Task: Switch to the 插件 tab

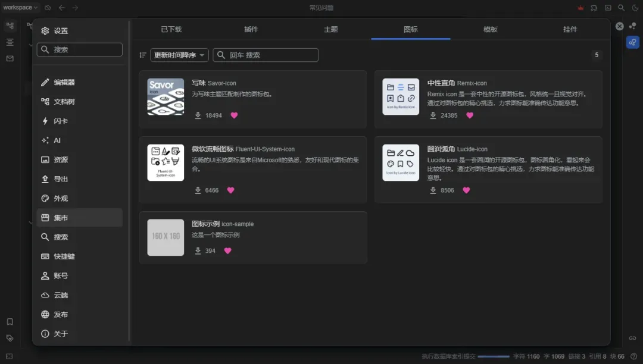Action: pyautogui.click(x=251, y=30)
